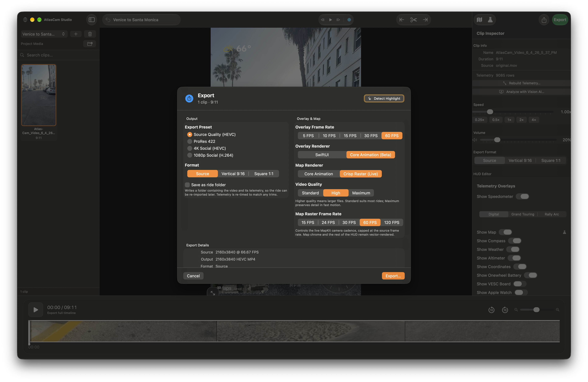Select Vertical 9:16 format in Export dialog

coord(233,174)
